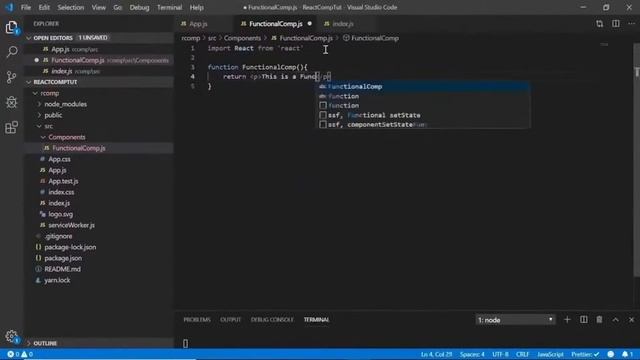This screenshot has width=640, height=360.
Task: Maximize the panel with up chevron
Action: pos(615,320)
